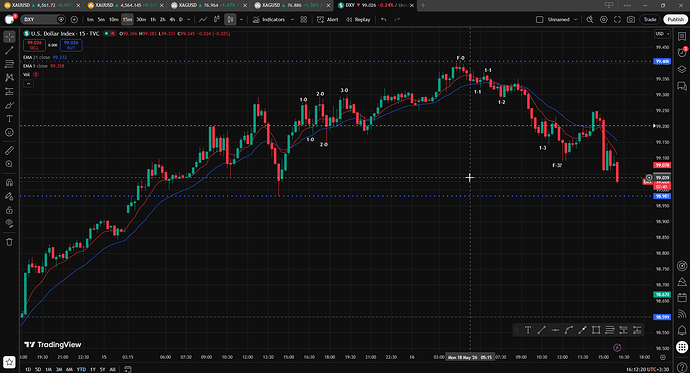This screenshot has height=373, width=690.
Task: Click the quick search icon in top toolbar
Action: click(x=590, y=19)
